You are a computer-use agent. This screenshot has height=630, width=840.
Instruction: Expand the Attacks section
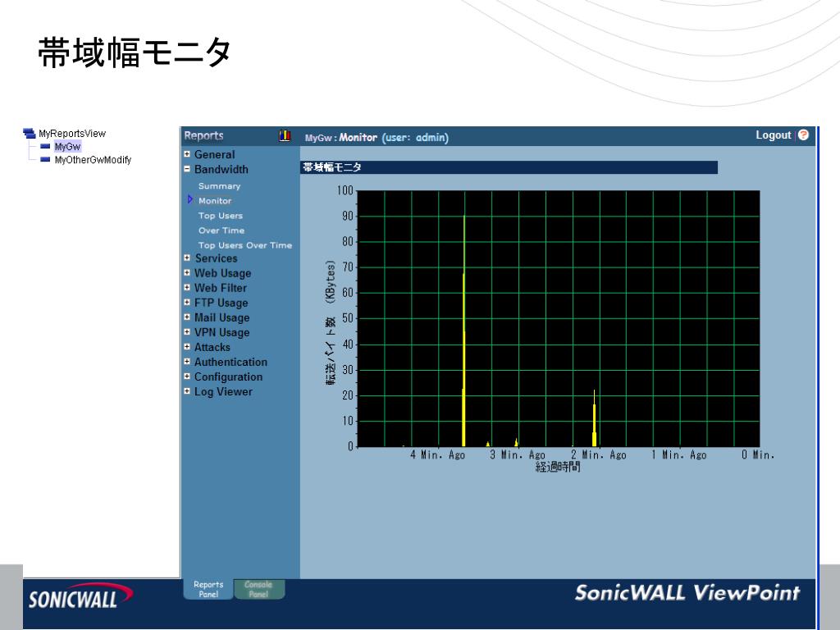coord(187,347)
